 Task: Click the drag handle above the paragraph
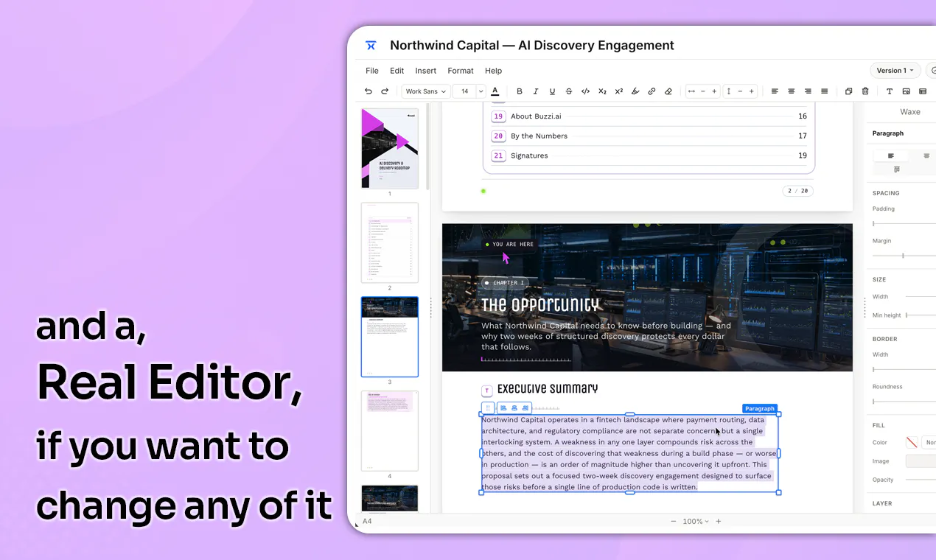488,407
